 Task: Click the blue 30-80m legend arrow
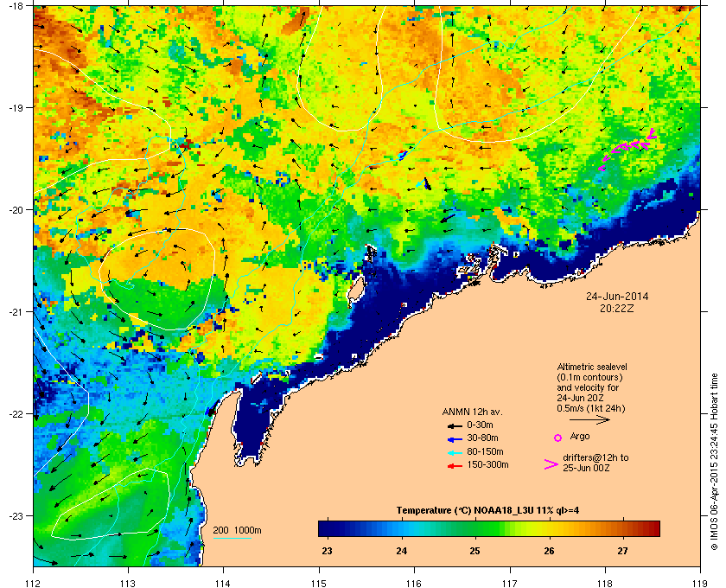point(455,439)
